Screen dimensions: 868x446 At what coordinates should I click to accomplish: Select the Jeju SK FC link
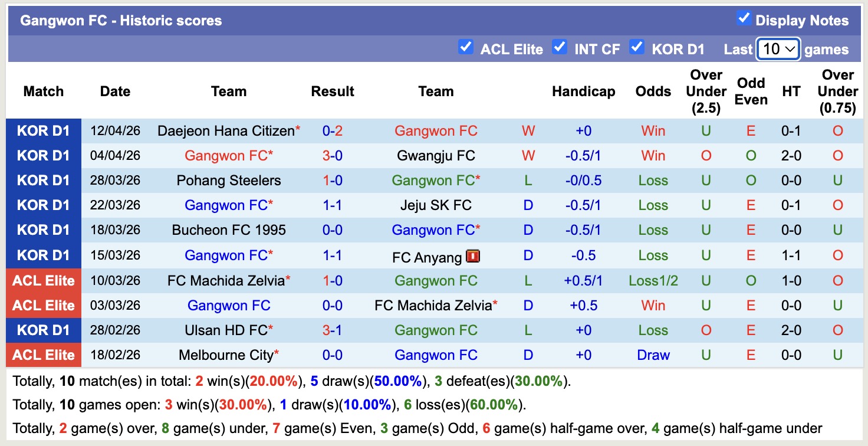pos(436,205)
